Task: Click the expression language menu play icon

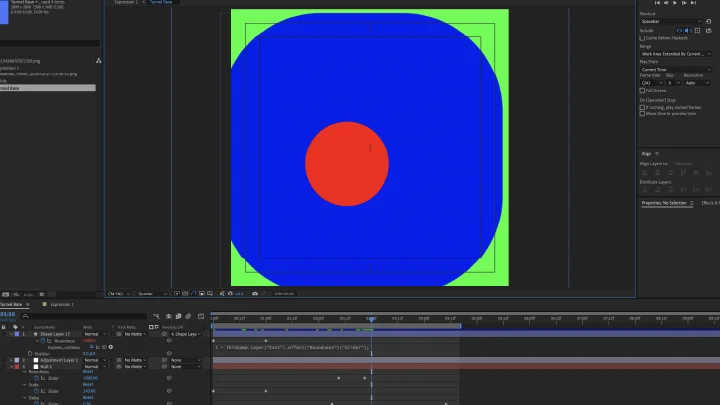Action: (111, 348)
